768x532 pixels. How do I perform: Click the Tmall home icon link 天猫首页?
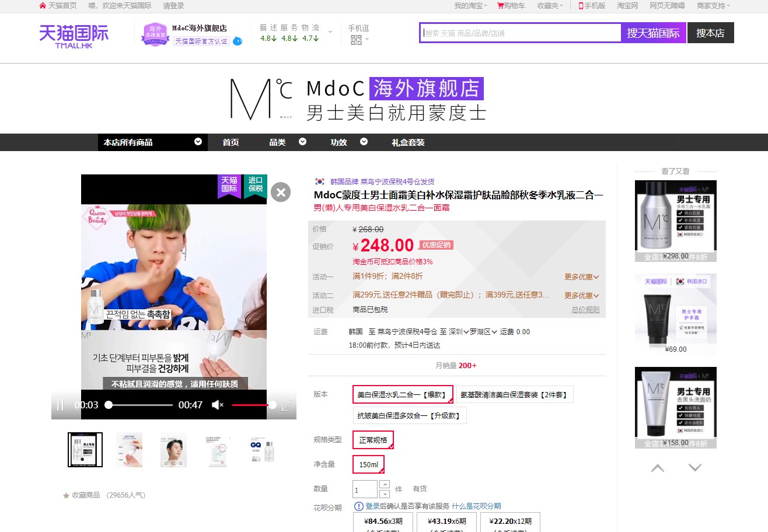click(57, 5)
